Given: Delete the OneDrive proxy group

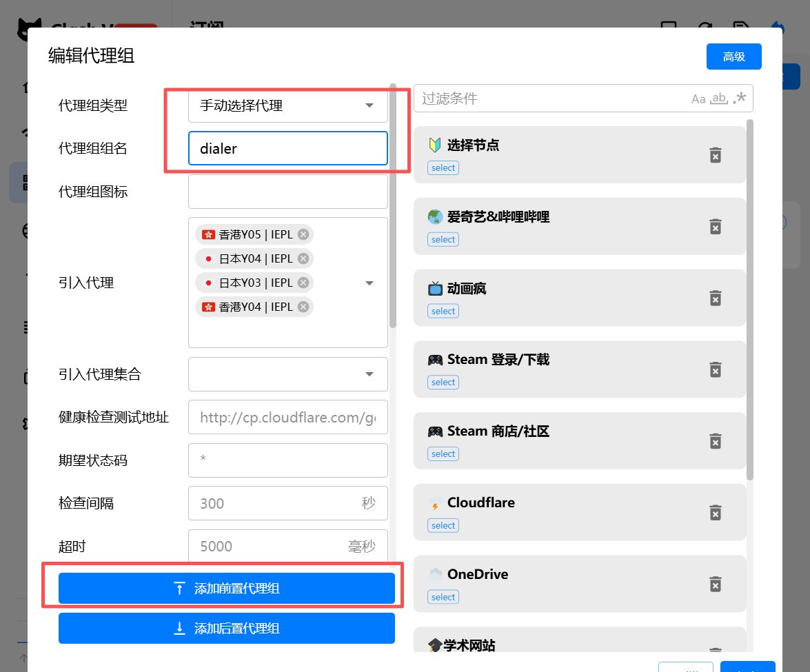Looking at the screenshot, I should 715,584.
